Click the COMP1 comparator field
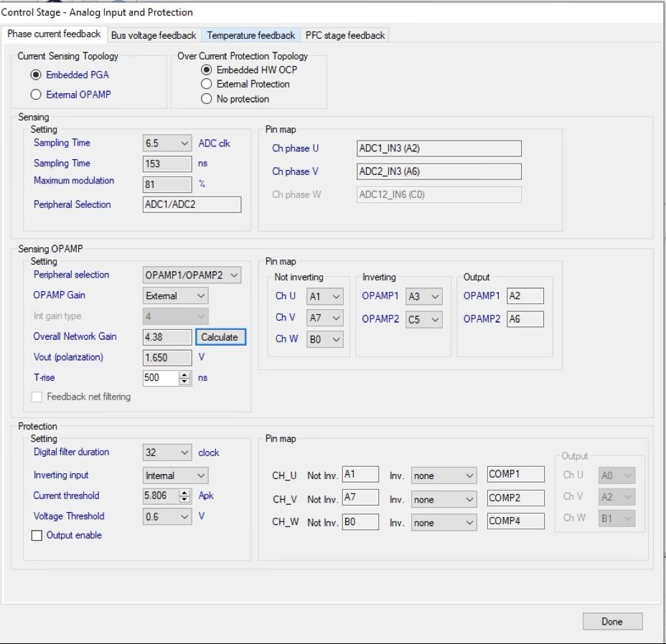 [516, 474]
